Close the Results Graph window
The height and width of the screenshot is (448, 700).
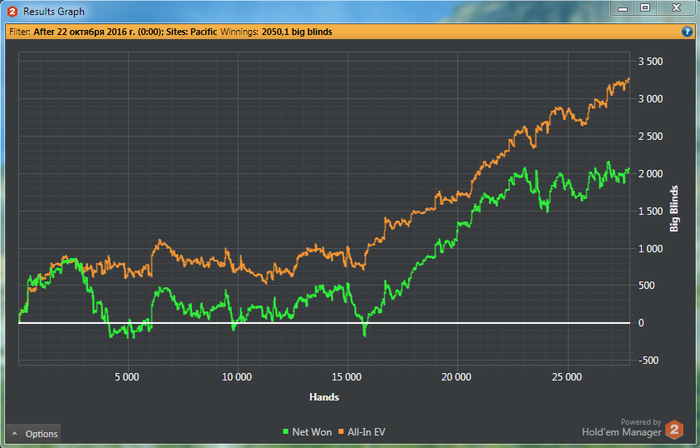676,8
